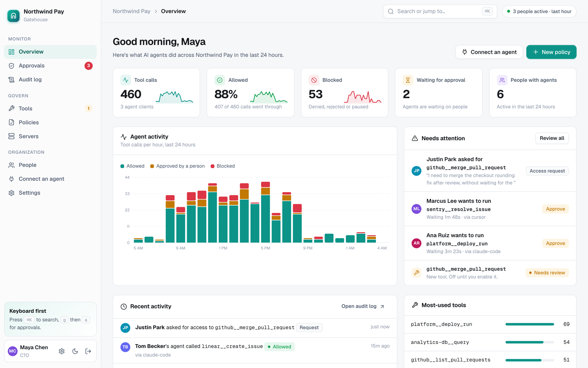Viewport: 588px width, 368px height.
Task: Sign out using the logout arrow icon
Action: point(88,351)
